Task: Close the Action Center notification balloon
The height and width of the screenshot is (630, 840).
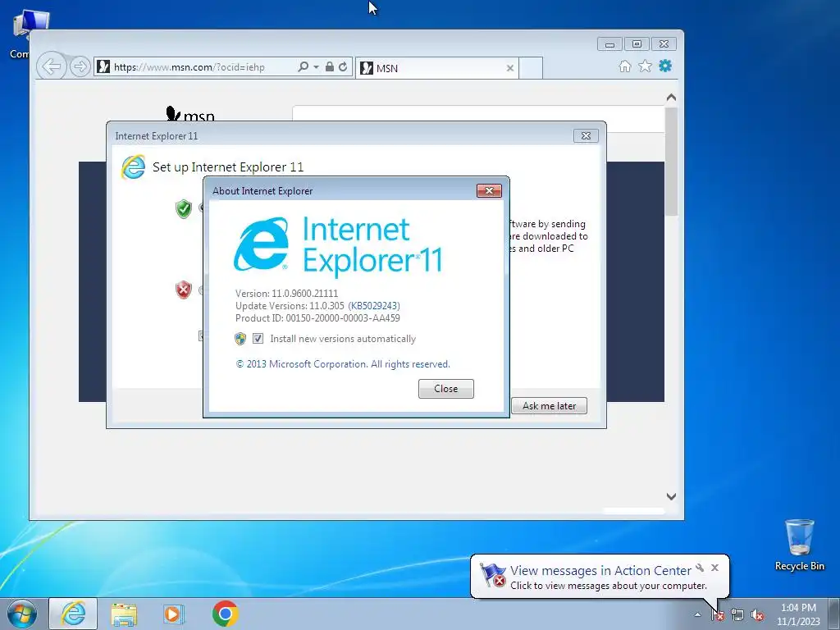Action: [x=714, y=568]
